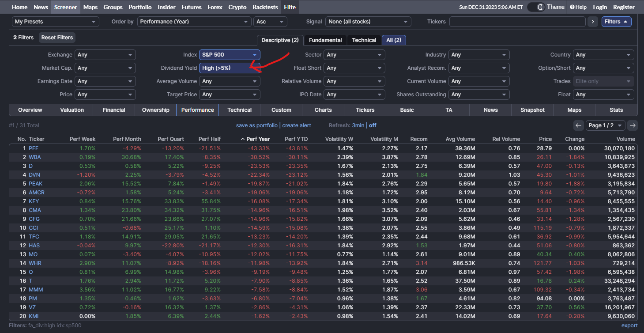This screenshot has width=644, height=333.
Task: Open the MMM ticker link
Action: [x=36, y=290]
